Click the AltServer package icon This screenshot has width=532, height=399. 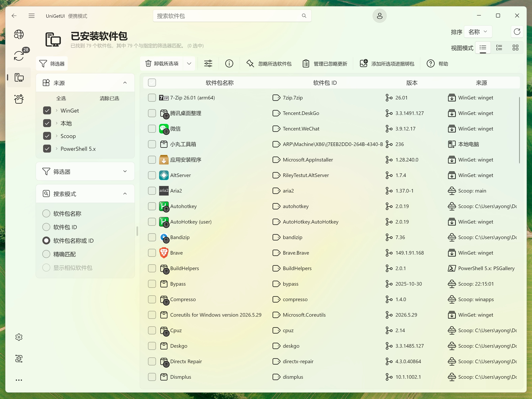click(x=164, y=175)
